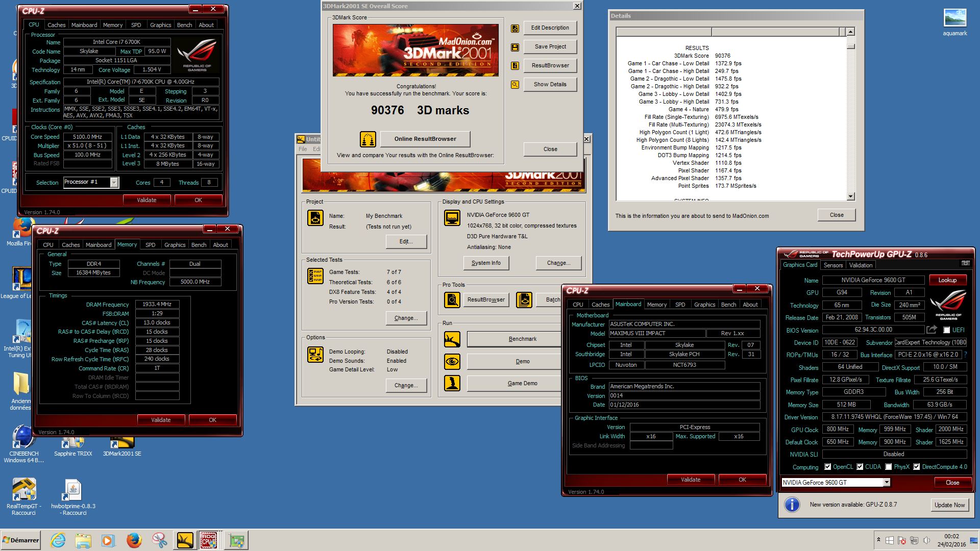Image resolution: width=980 pixels, height=551 pixels.
Task: Click the taskbar volume speaker icon
Action: point(926,540)
